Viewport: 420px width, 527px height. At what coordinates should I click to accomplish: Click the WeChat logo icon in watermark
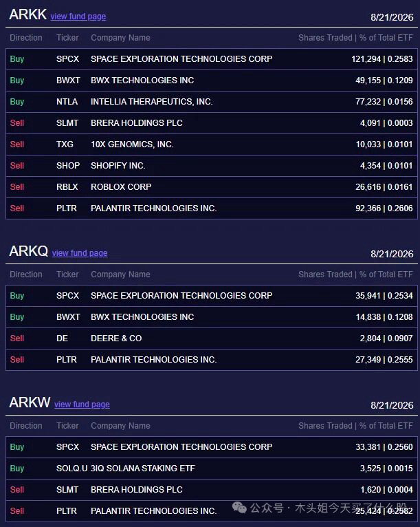point(239,508)
